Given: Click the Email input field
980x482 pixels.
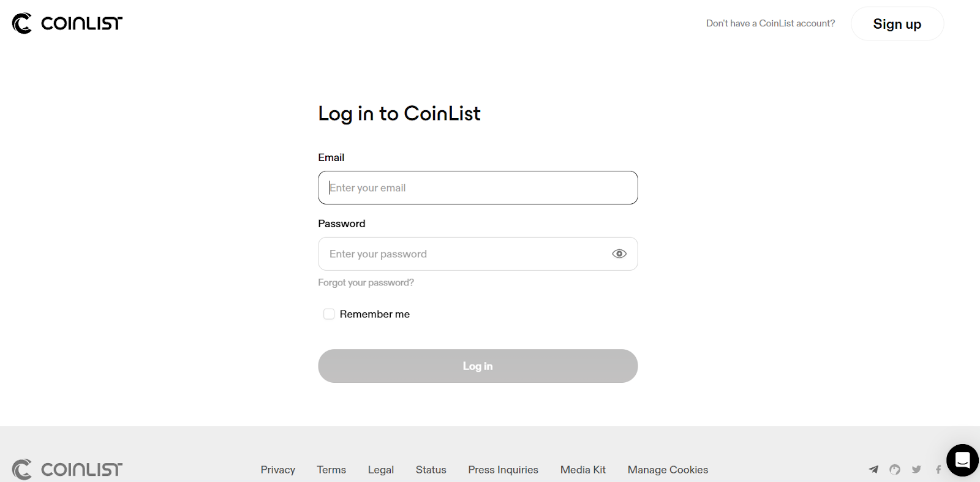Looking at the screenshot, I should coord(478,187).
